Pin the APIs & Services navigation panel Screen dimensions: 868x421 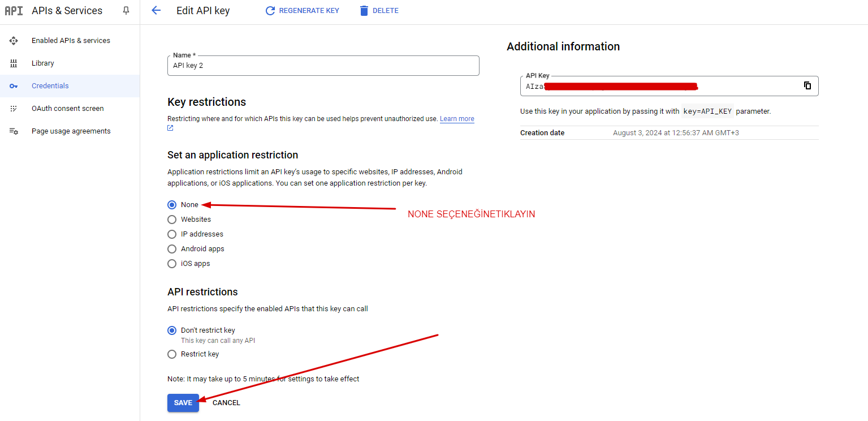pos(126,11)
